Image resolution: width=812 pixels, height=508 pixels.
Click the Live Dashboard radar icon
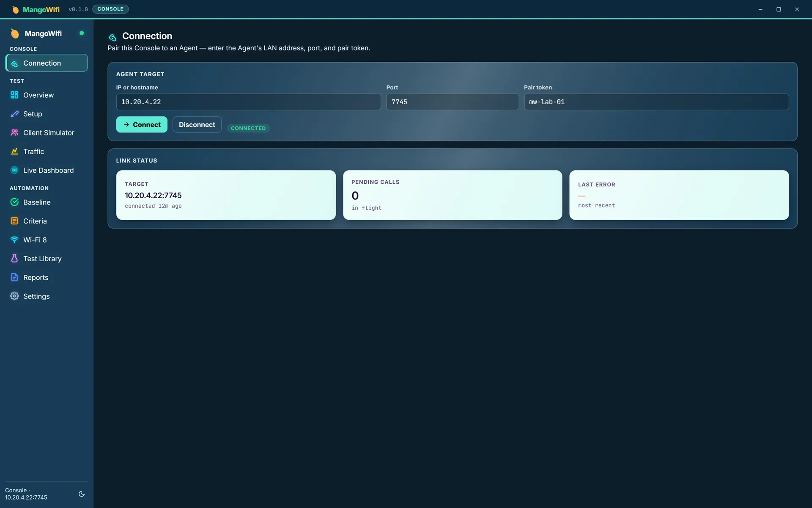click(14, 170)
